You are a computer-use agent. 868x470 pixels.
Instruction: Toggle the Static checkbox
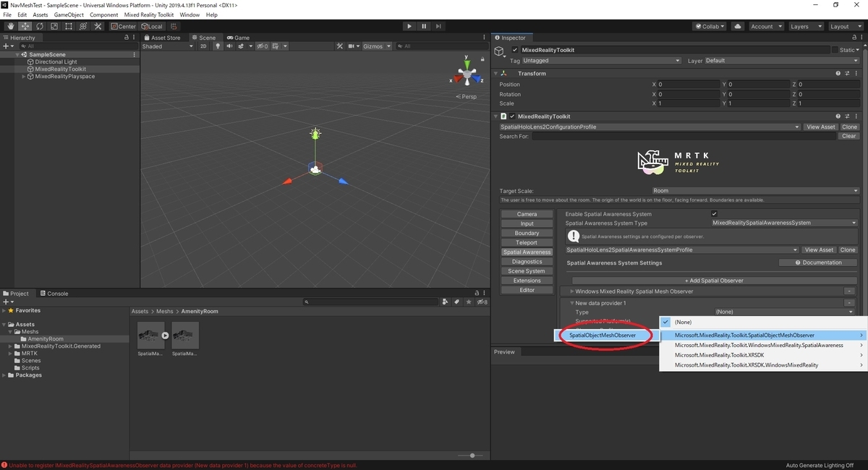pos(835,51)
